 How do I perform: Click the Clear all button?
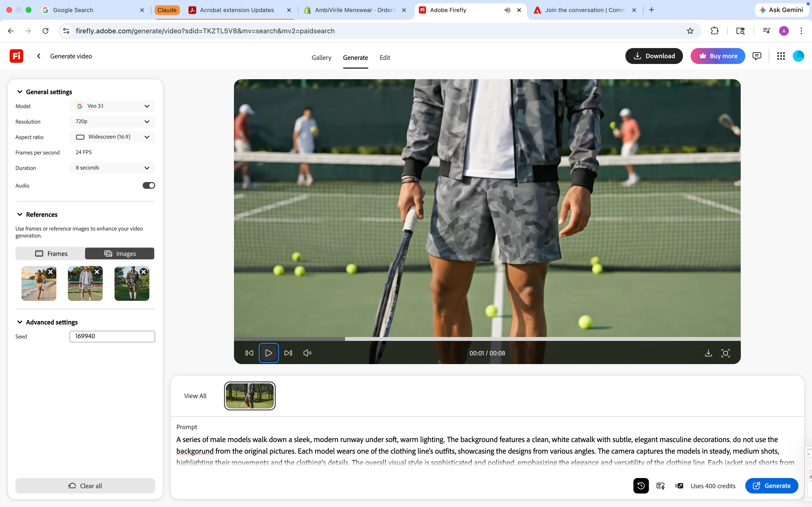[85, 486]
